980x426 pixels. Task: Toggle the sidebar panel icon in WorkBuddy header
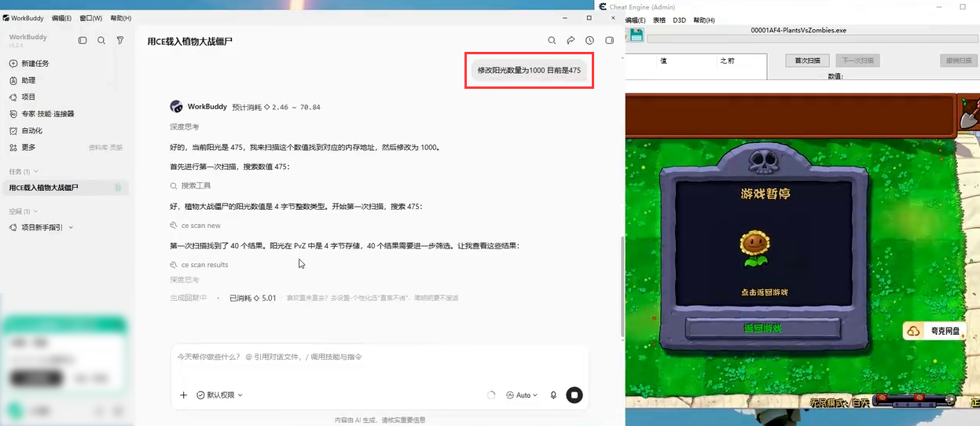click(83, 40)
